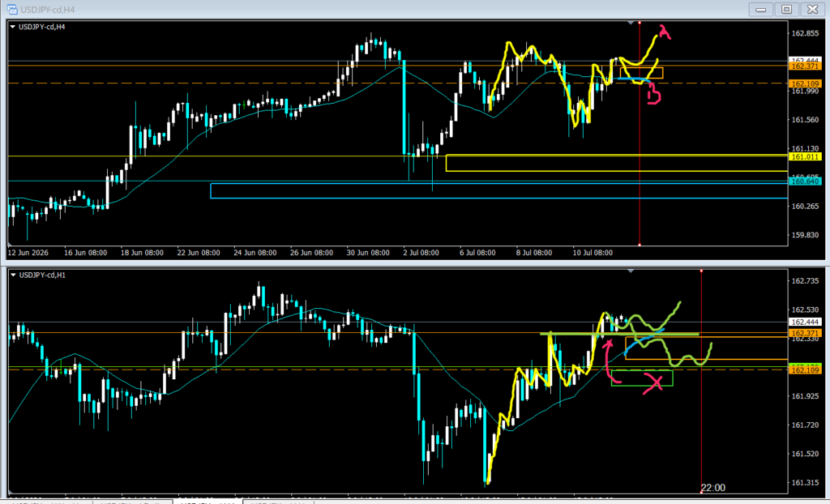Minimize the USDJPY-cd,H4 chart window
Screen dimensions: 830x504
click(760, 9)
